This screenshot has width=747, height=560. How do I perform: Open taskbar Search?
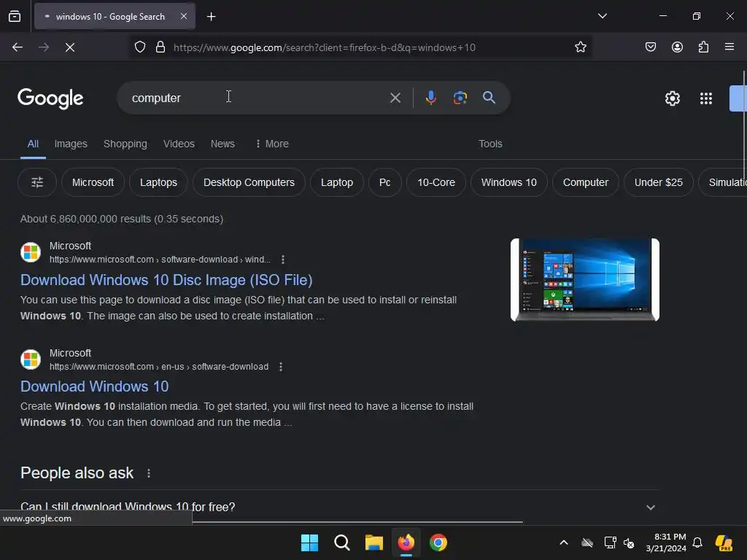[341, 542]
